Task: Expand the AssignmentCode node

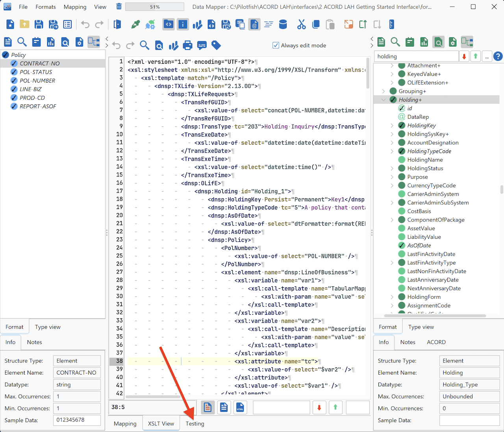Action: (x=392, y=306)
